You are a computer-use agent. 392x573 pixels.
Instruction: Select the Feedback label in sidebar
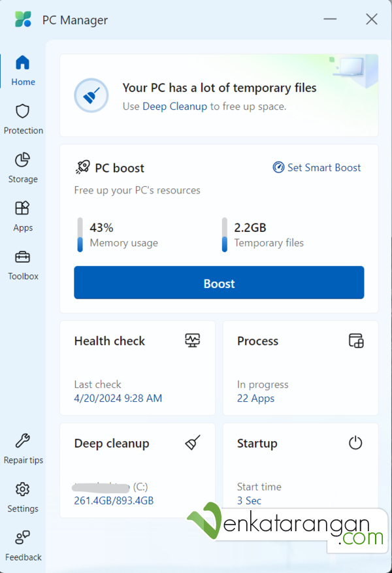(x=24, y=557)
